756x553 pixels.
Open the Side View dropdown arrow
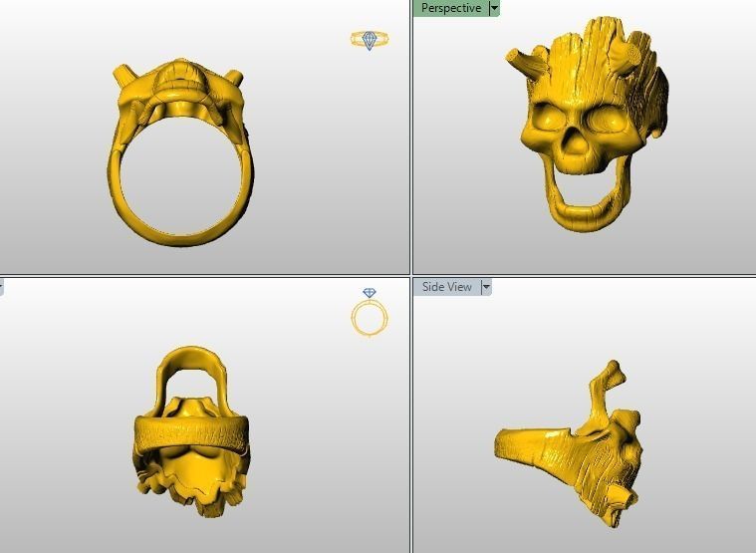pos(486,287)
